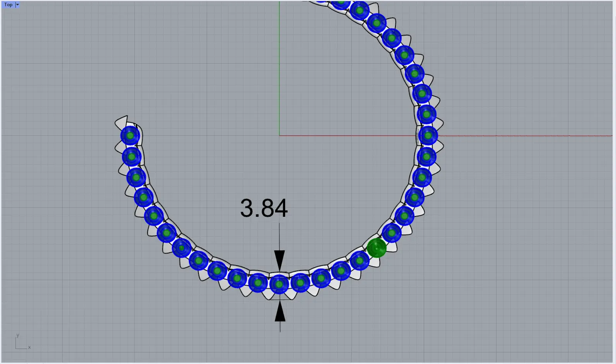
Task: Click the dimension line tail below the lower arrowhead
Action: 280,327
